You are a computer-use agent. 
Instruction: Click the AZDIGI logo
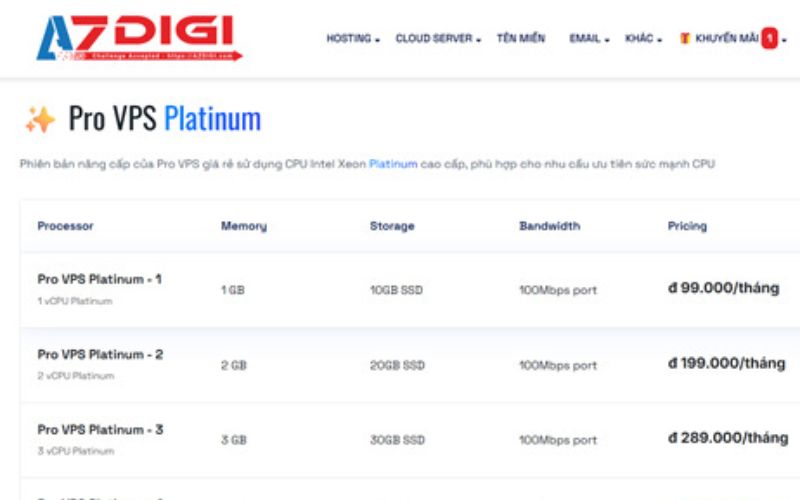click(x=139, y=38)
